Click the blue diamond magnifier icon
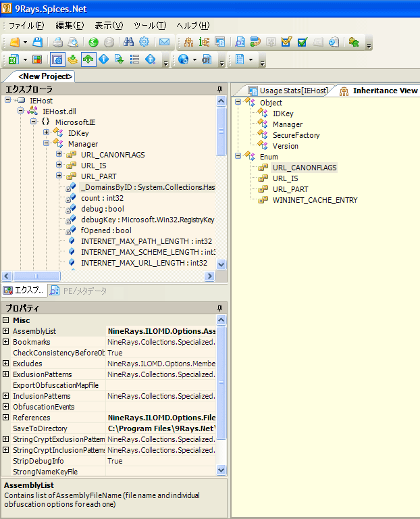Screen dimensions: 420x519 click(x=151, y=59)
